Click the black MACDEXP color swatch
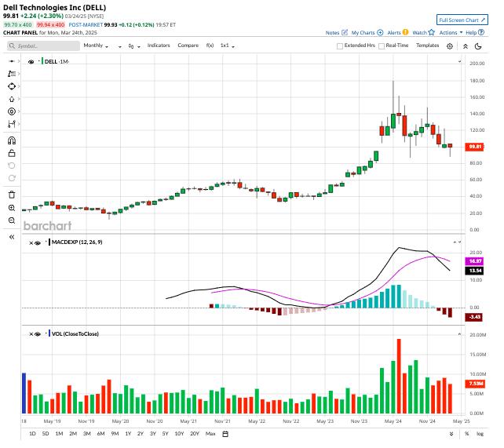 (49, 242)
